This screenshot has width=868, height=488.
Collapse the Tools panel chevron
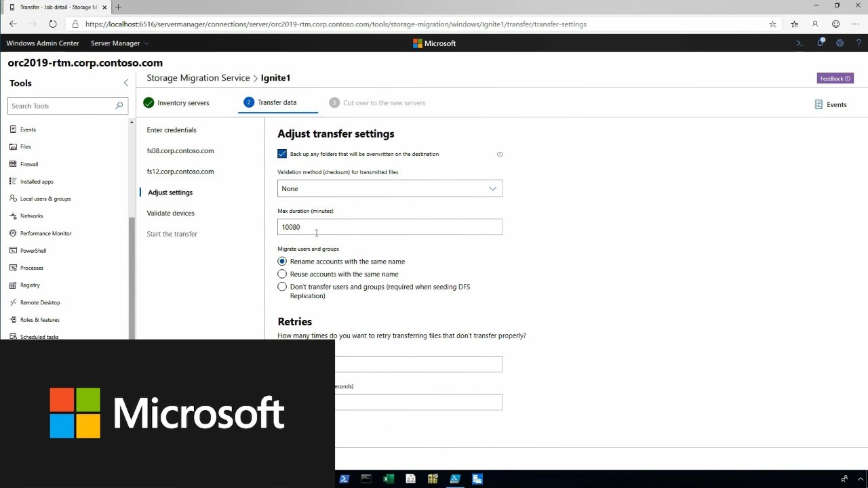(125, 83)
